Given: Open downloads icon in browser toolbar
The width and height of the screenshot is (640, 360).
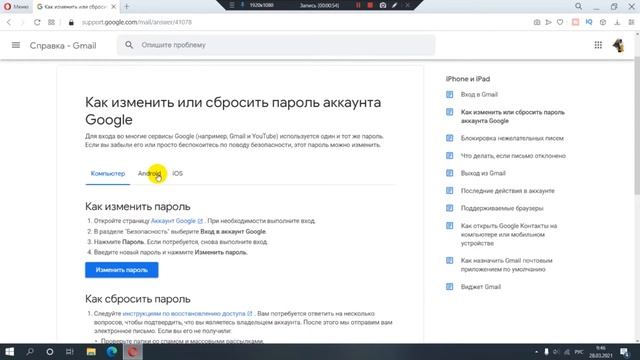Looking at the screenshot, I should [x=617, y=22].
